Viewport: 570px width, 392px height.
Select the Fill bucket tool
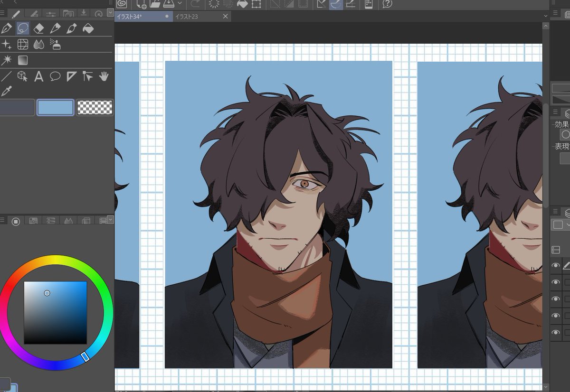point(88,28)
